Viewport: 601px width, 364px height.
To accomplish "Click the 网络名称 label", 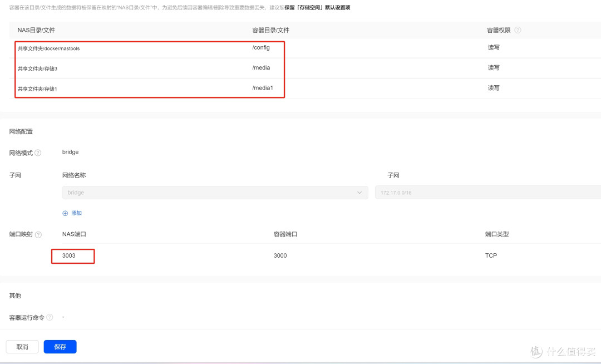I will (x=74, y=175).
